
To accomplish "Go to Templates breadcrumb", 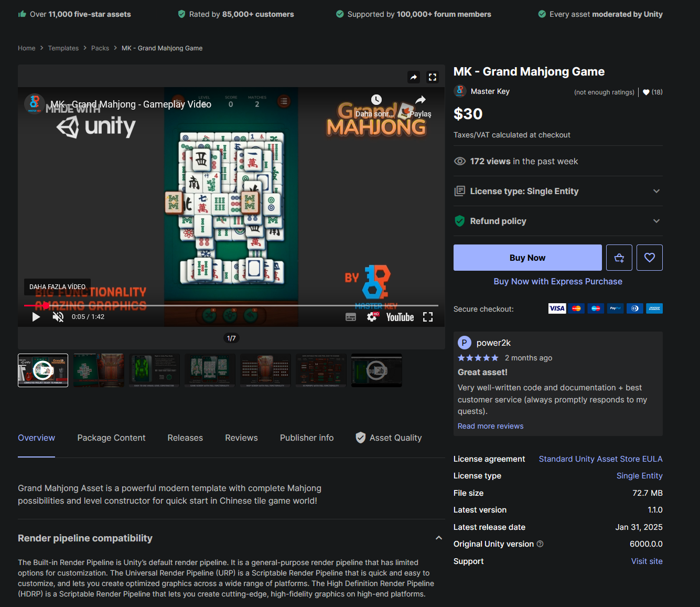I will [63, 48].
